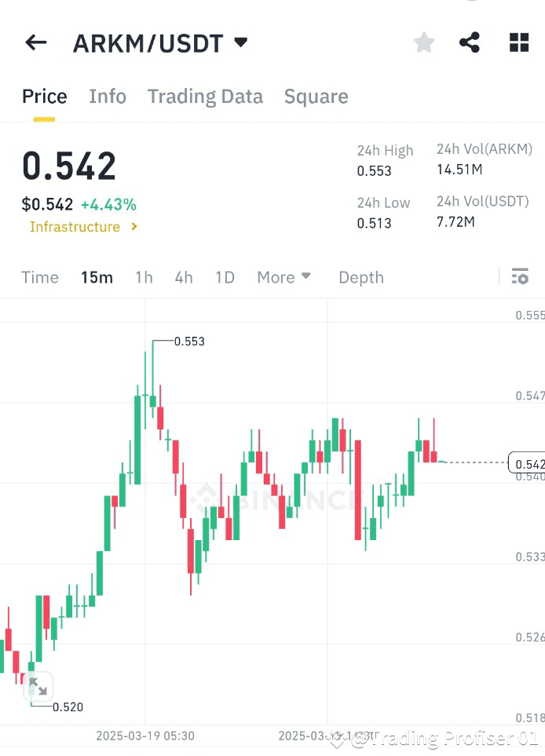
Task: Open the trading pair selector dropdown
Action: click(x=240, y=42)
